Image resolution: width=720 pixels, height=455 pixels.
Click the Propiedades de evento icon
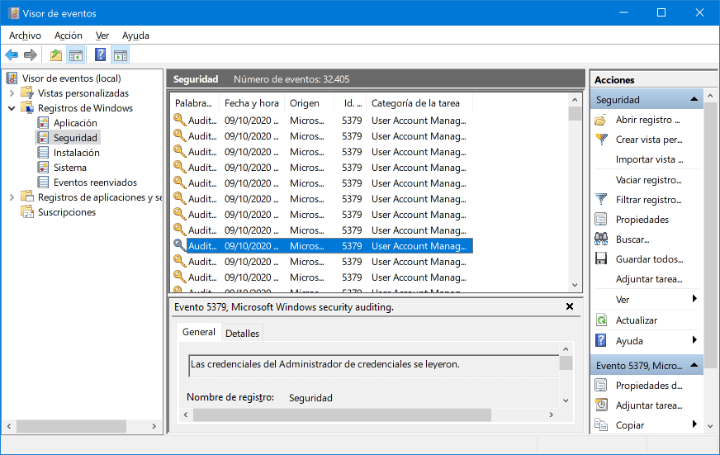point(601,385)
